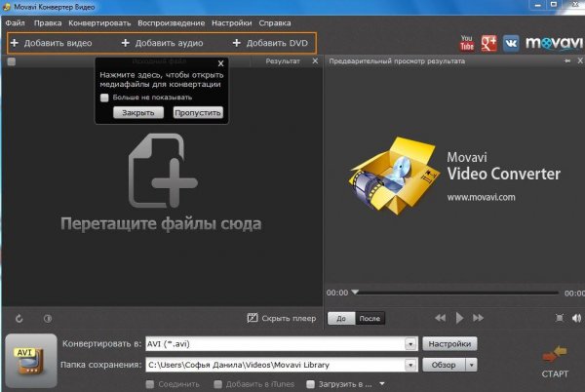Open the Обзор button dropdown arrow
This screenshot has height=392, width=585.
click(472, 365)
